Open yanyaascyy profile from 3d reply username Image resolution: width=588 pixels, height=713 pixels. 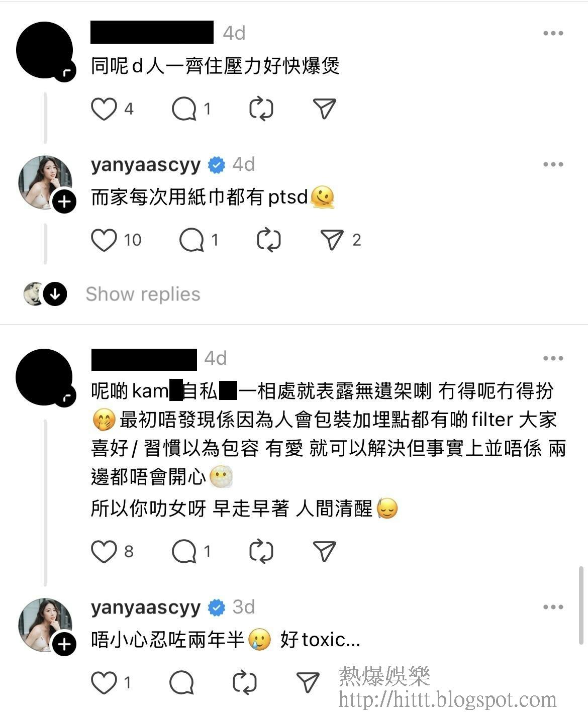[x=146, y=607]
